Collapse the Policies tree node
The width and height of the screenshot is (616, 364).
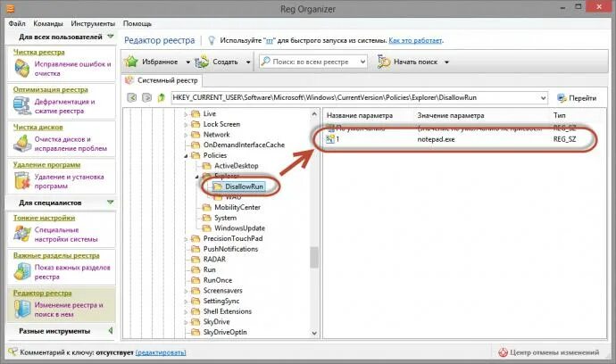(186, 156)
